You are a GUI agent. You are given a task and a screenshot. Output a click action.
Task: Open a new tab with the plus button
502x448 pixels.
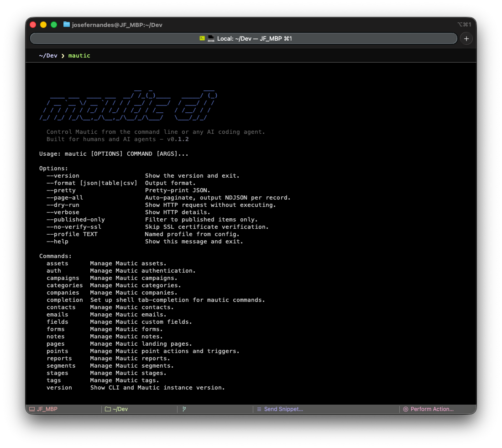click(x=466, y=39)
